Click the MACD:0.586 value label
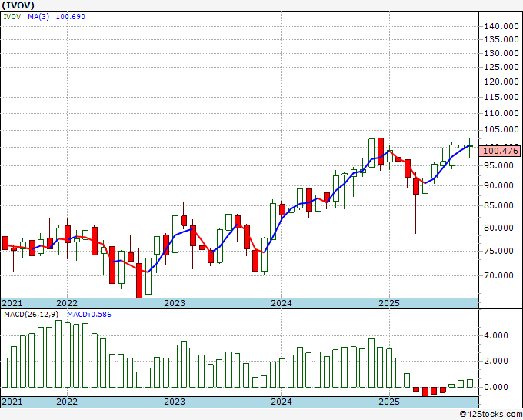523x420 pixels. tap(89, 315)
